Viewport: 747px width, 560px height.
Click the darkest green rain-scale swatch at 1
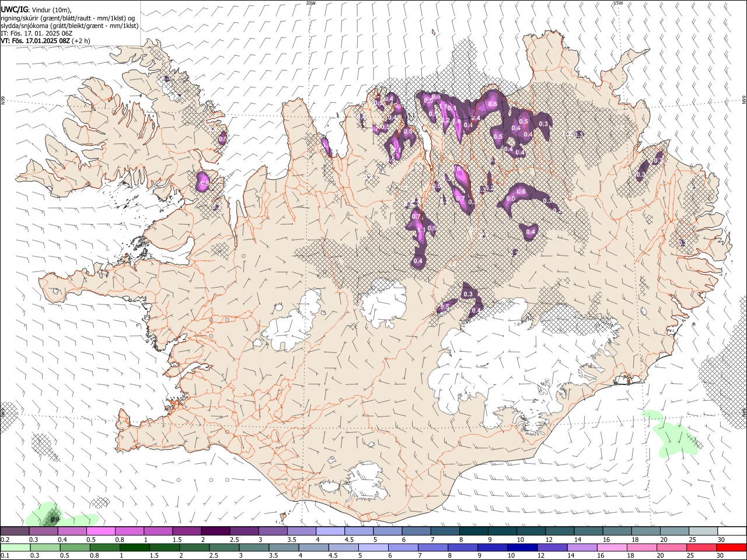pyautogui.click(x=135, y=548)
